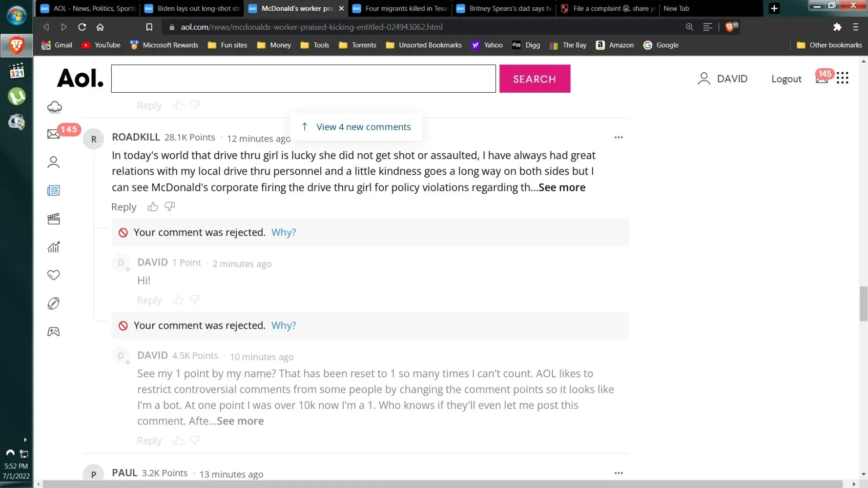
Task: Open options menu on ROADKILL's comment
Action: pos(619,138)
